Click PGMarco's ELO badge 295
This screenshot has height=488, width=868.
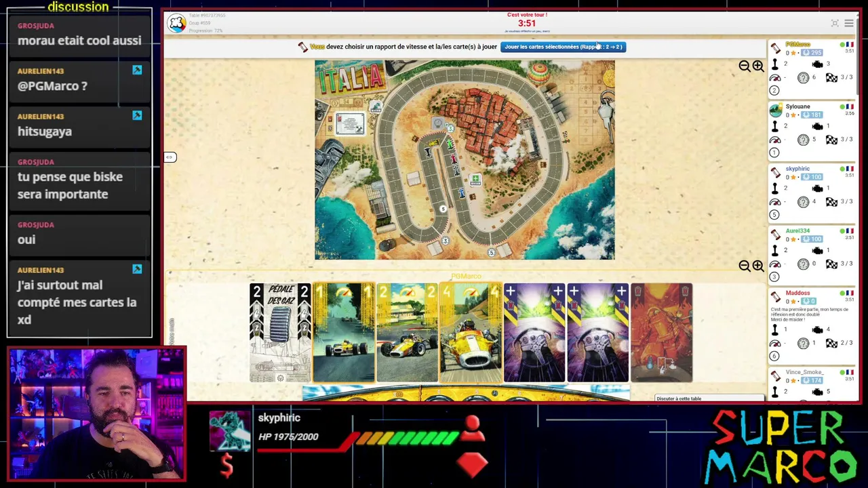click(811, 53)
